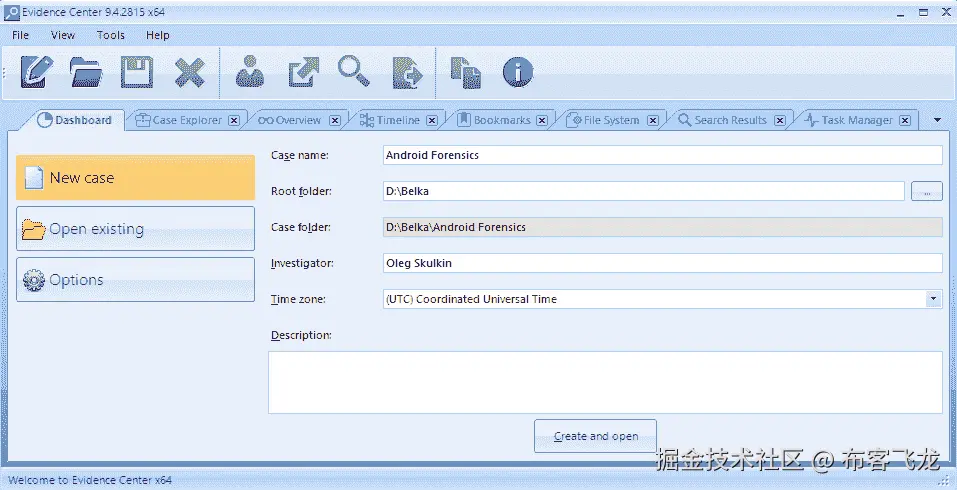Click the Description text area

coord(605,383)
